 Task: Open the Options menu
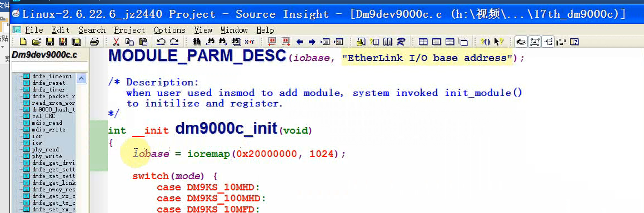[169, 30]
